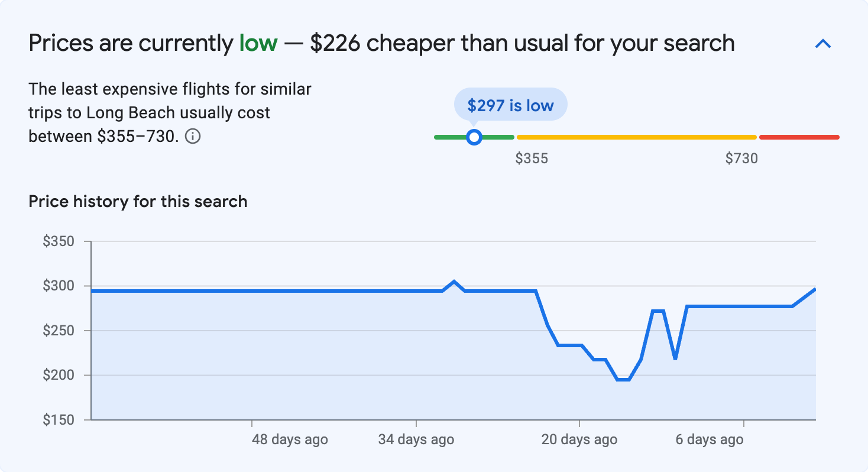
Task: Click the lowest dip point near $195
Action: click(621, 379)
